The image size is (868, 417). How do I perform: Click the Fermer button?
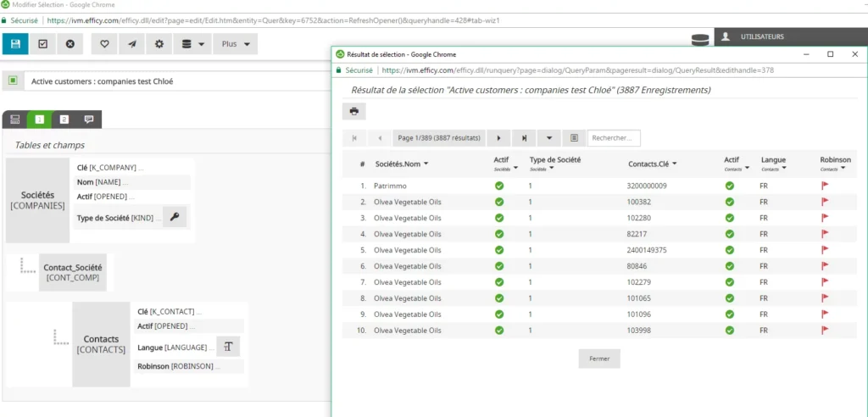599,359
